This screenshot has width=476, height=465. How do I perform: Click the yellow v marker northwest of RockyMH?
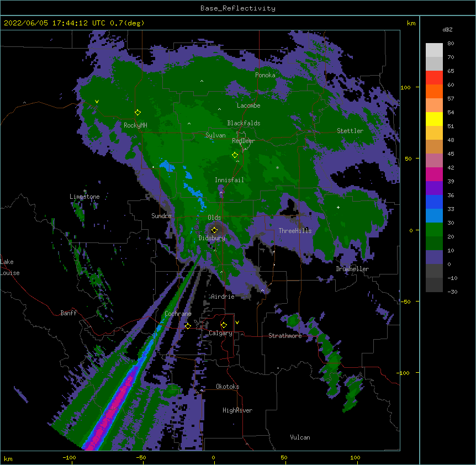[97, 102]
